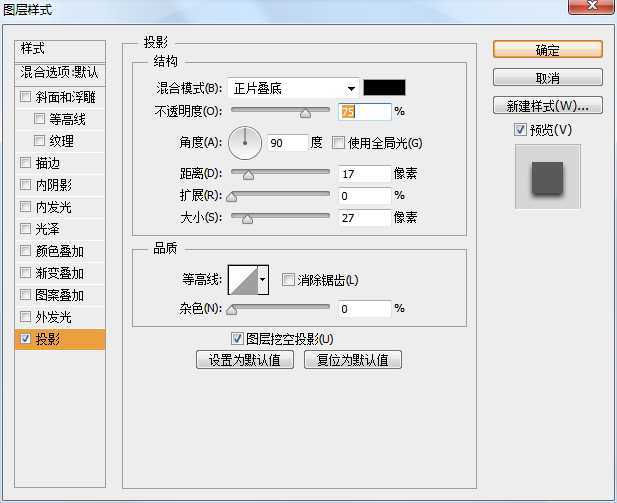The width and height of the screenshot is (617, 503).
Task: Toggle 使用全局光 checkbox
Action: pyautogui.click(x=338, y=143)
